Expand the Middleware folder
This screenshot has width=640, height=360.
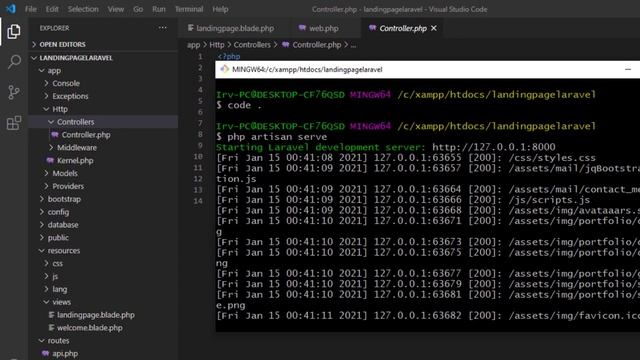click(103, 147)
